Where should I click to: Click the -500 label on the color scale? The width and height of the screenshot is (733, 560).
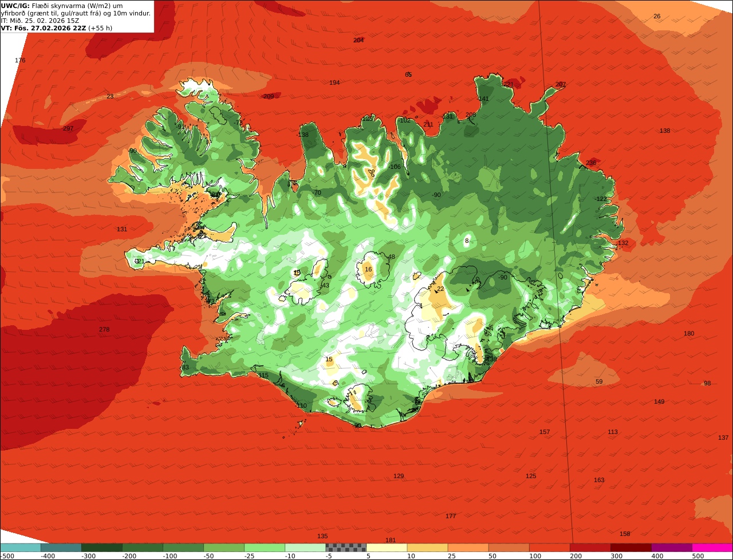7,556
